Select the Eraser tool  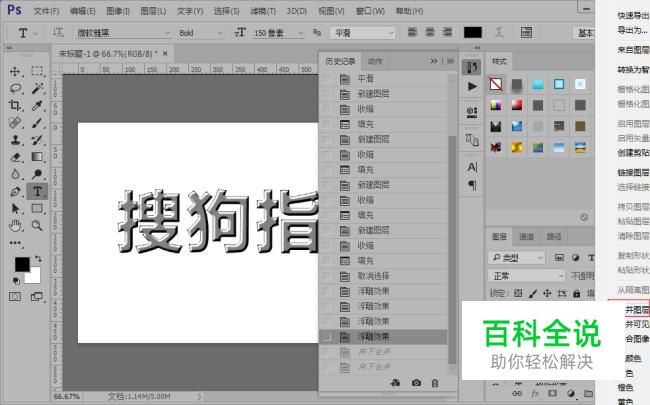pos(15,157)
